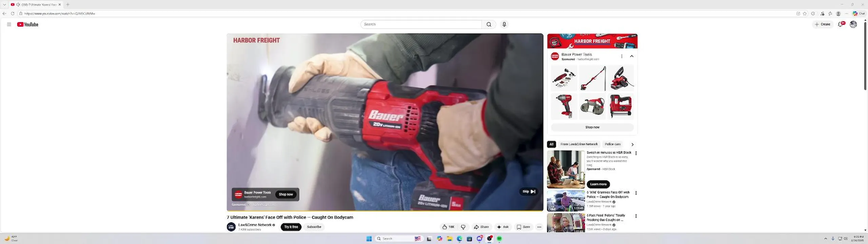
Task: Open the YouTube guide hamburger menu
Action: (x=9, y=24)
